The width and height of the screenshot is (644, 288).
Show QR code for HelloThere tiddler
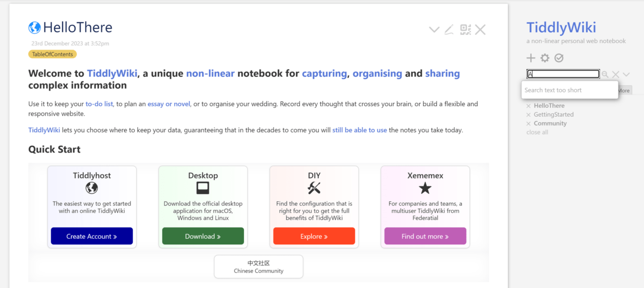(x=466, y=30)
